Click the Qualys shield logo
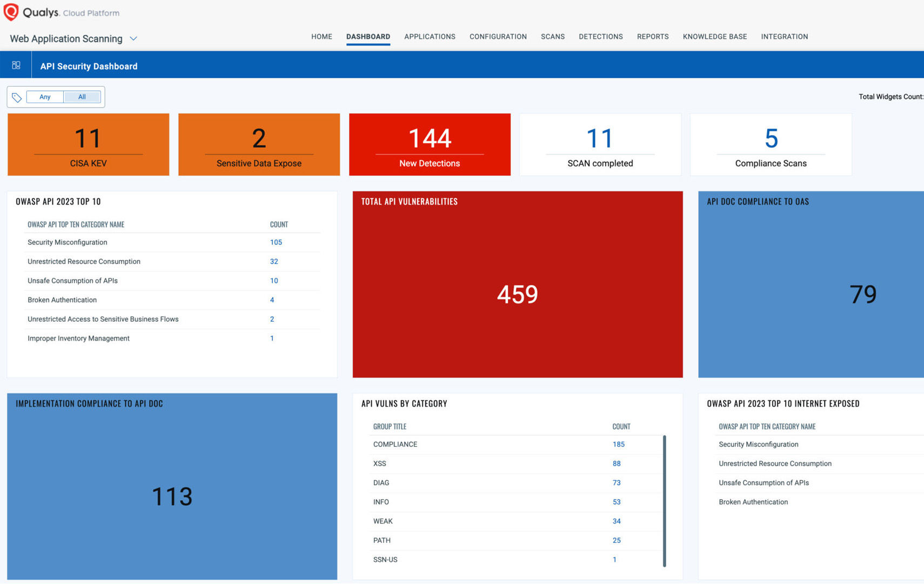 [x=11, y=12]
